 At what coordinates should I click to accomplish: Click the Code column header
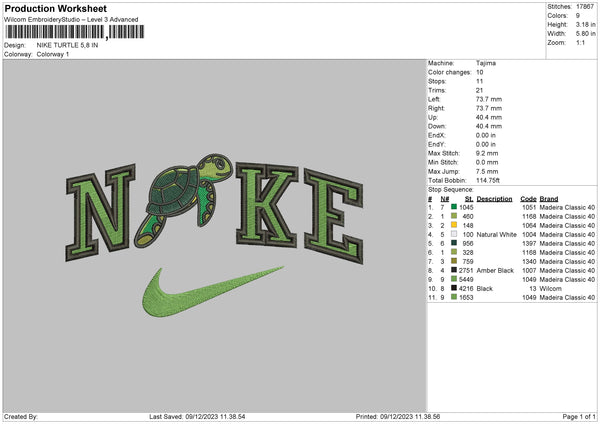click(x=528, y=199)
